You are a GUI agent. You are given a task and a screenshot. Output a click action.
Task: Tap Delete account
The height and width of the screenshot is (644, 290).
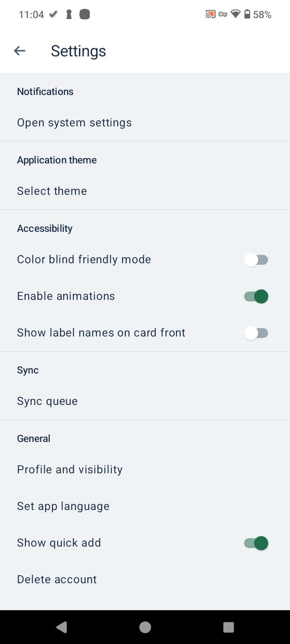57,579
